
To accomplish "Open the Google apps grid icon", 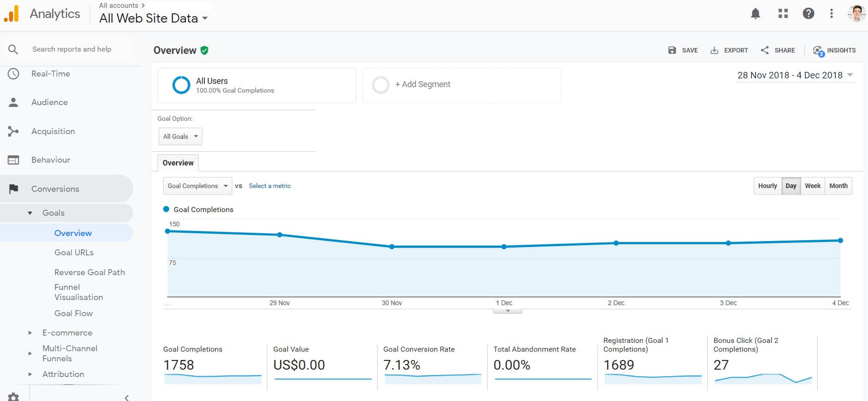I will [x=783, y=14].
